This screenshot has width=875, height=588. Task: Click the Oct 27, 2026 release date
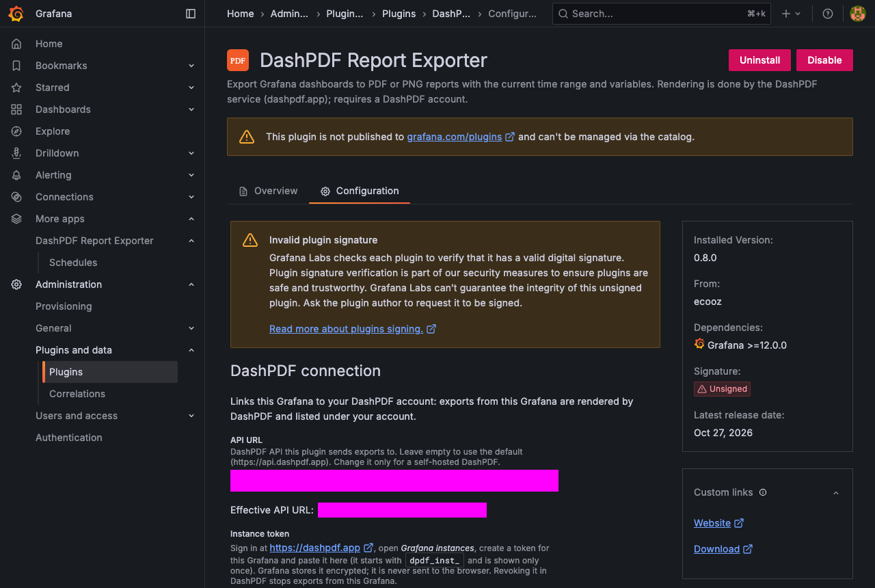[x=723, y=433]
